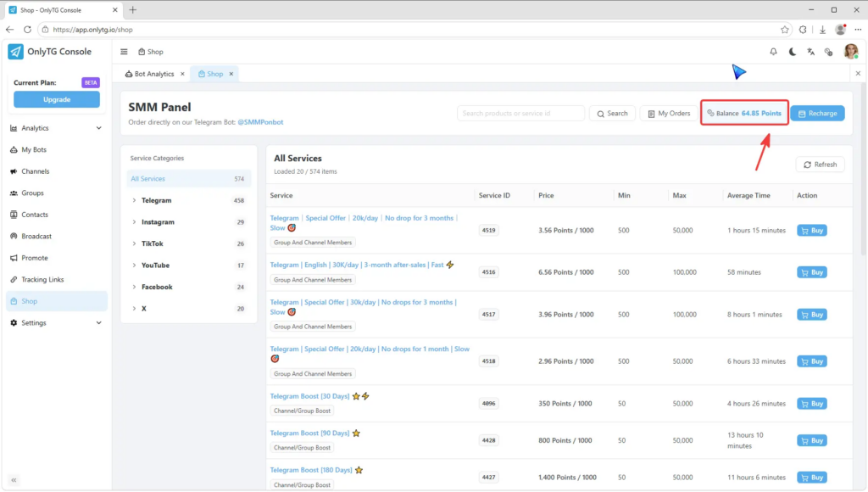
Task: Open My Bots in sidebar
Action: tap(57, 149)
